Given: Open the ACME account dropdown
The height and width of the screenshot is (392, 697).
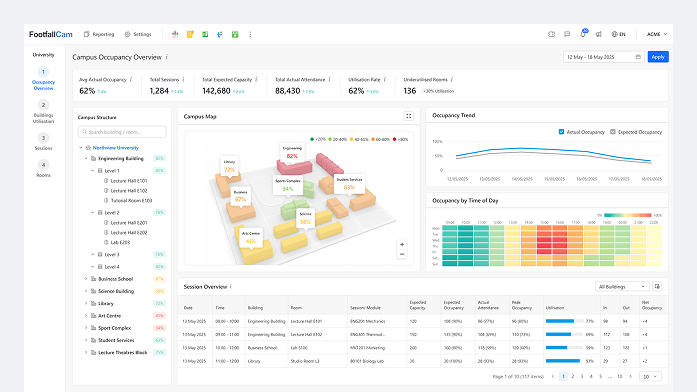Looking at the screenshot, I should coord(657,34).
